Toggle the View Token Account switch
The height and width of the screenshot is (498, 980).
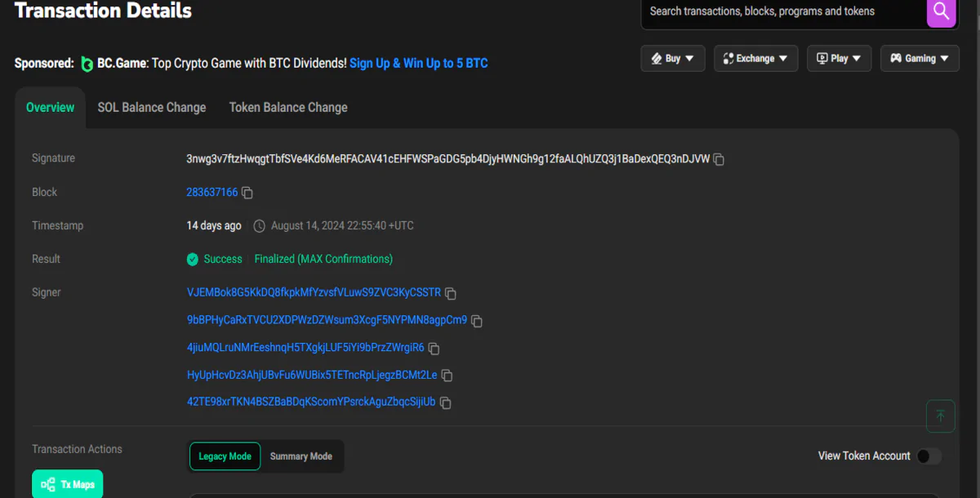tap(929, 456)
